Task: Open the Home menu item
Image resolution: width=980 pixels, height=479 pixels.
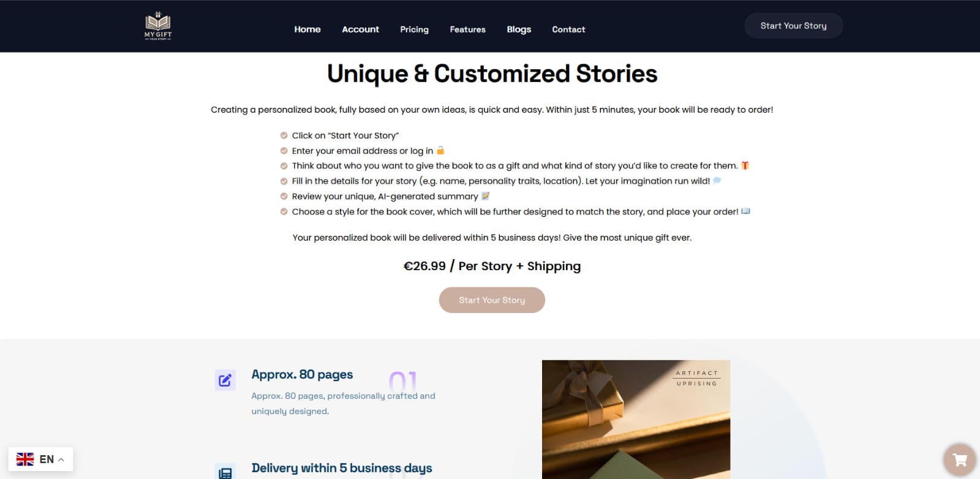Action: point(307,29)
